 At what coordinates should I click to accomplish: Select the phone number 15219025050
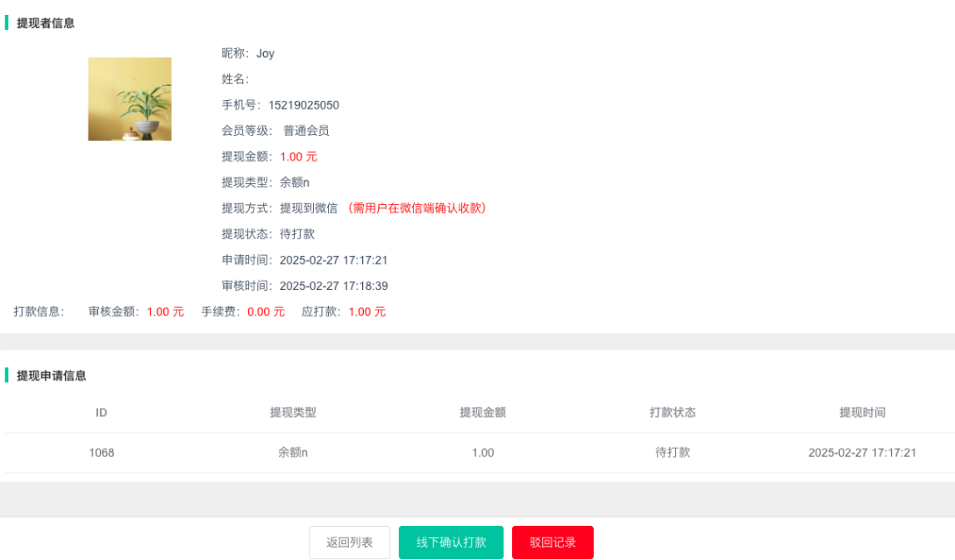point(303,105)
